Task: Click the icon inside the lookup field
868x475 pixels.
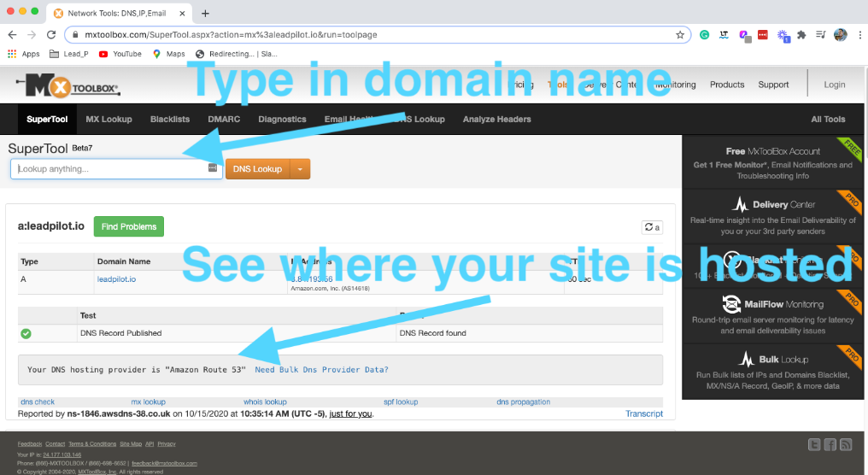Action: click(x=213, y=167)
